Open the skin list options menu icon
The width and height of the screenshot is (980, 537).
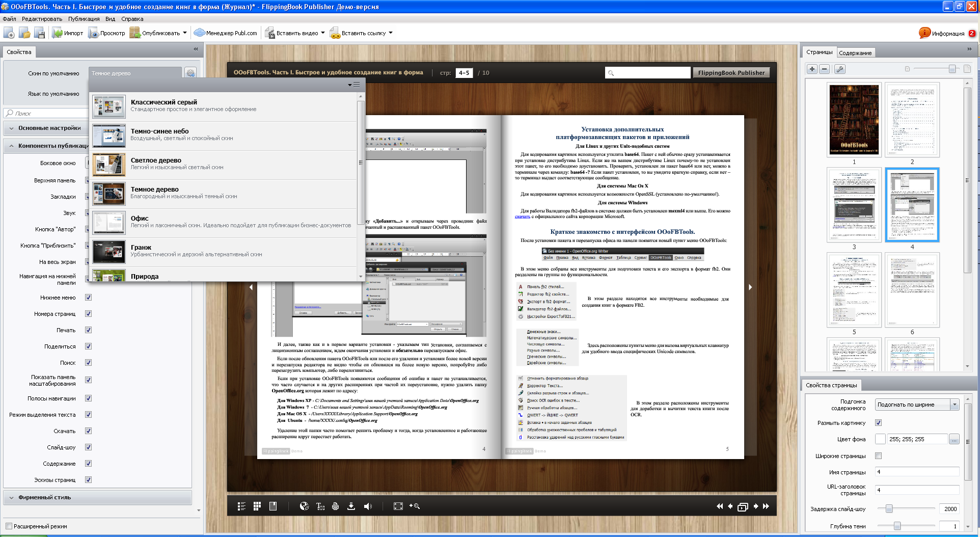tap(354, 85)
